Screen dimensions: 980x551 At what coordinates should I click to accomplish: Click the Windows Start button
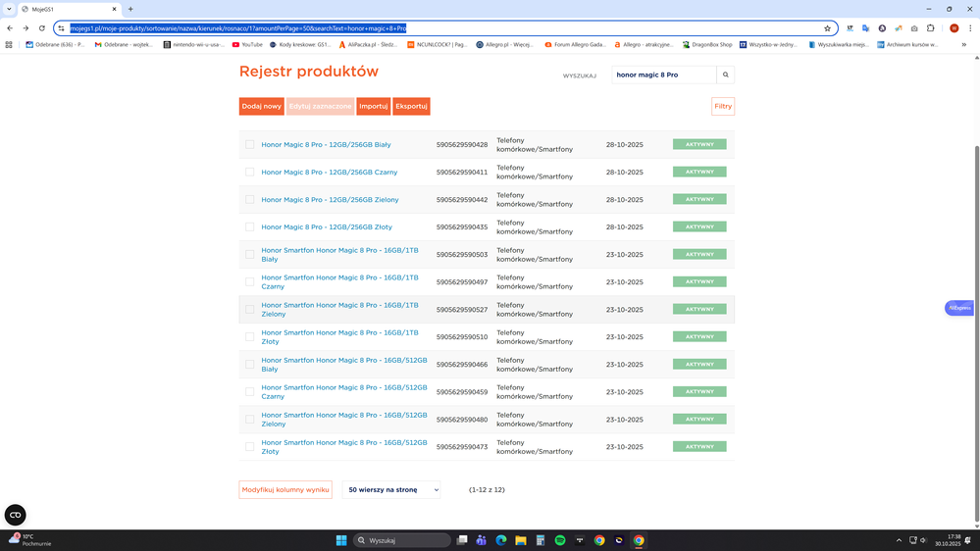[340, 540]
